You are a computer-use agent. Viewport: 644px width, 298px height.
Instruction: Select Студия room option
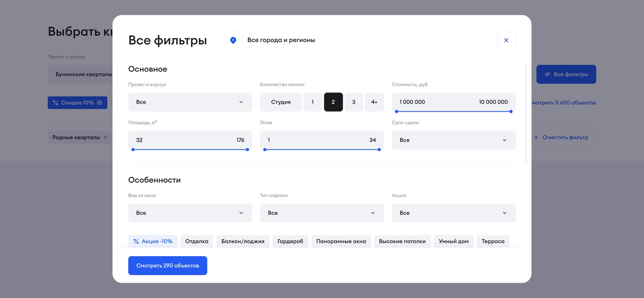click(x=281, y=102)
